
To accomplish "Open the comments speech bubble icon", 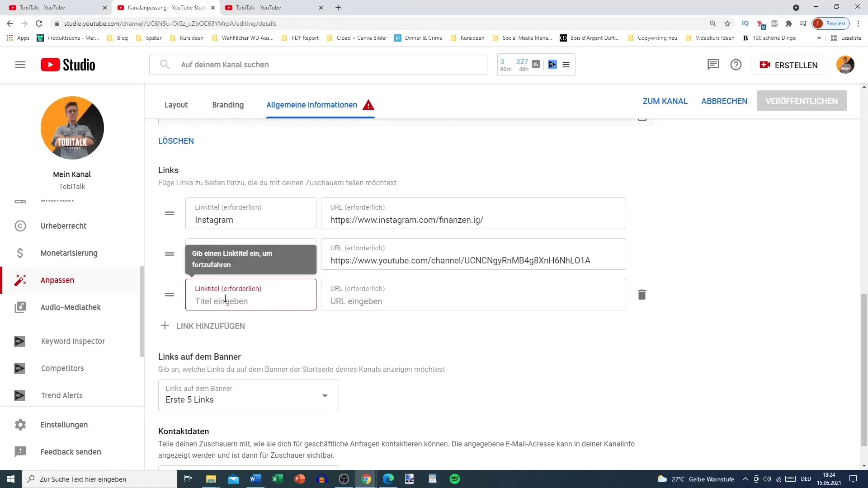I will coord(713,65).
